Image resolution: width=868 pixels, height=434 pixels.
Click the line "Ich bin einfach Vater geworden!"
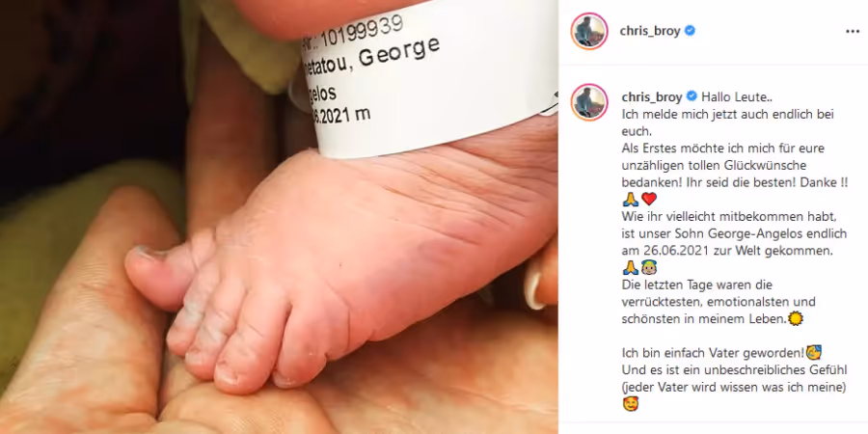pos(713,353)
